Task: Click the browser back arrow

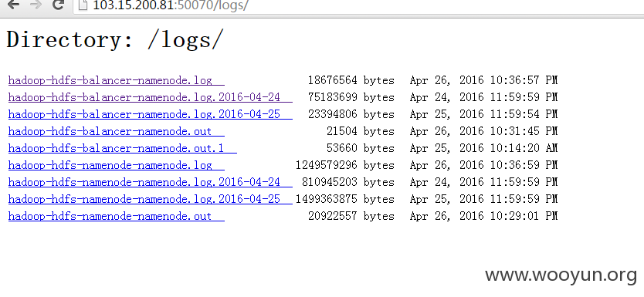Action: click(14, 5)
